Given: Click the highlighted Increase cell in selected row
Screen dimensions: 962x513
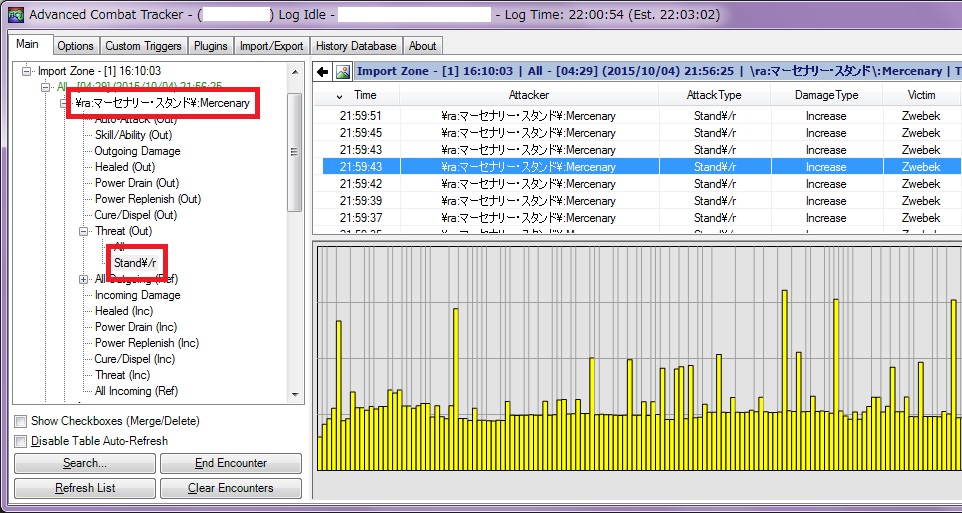Looking at the screenshot, I should click(x=826, y=167).
